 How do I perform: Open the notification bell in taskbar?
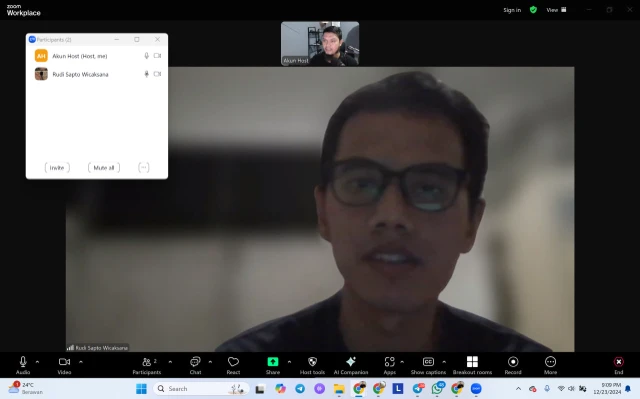pos(628,389)
